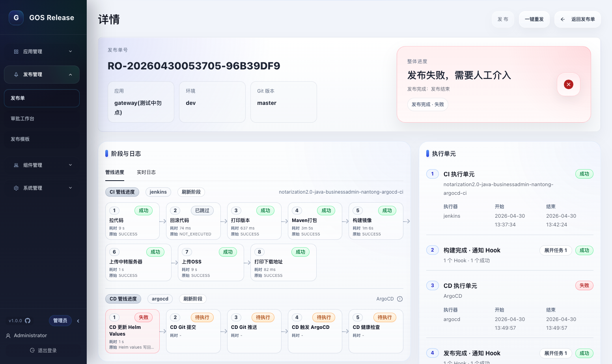Click the 发布完成 · 失败 status chip

point(428,105)
